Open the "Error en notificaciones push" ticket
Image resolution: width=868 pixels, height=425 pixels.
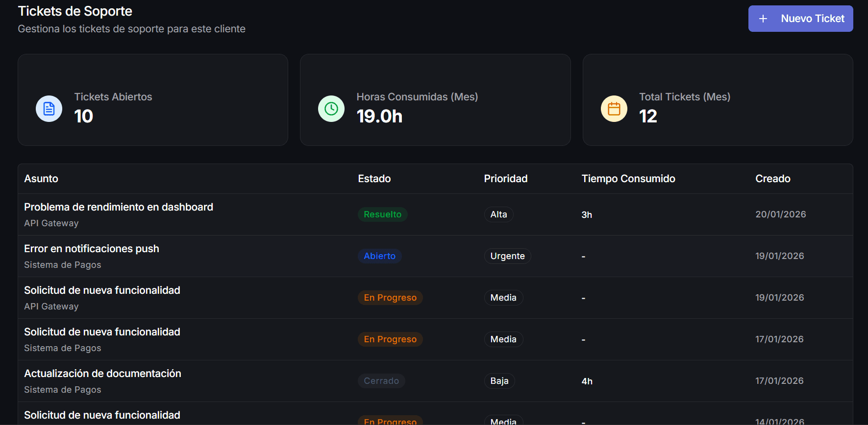(x=92, y=249)
